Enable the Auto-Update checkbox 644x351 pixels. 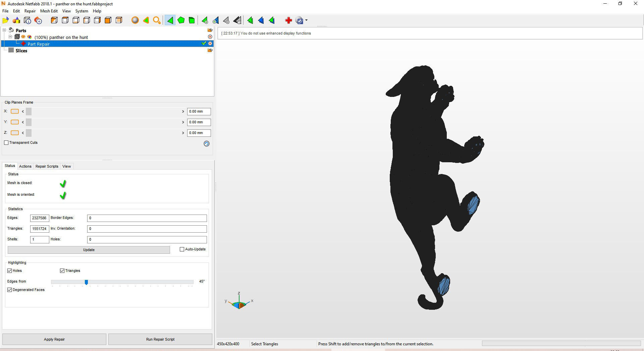[x=182, y=249]
